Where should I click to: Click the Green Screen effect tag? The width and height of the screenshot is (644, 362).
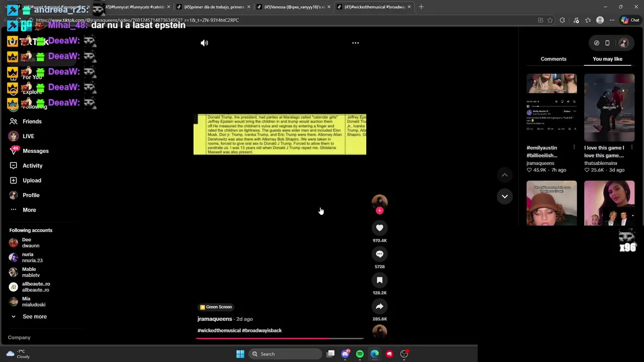point(216,307)
